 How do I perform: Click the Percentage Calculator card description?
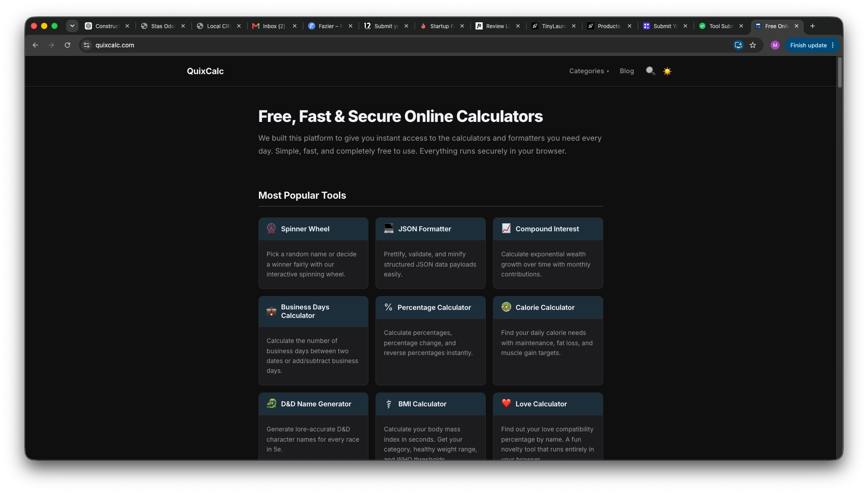(428, 343)
